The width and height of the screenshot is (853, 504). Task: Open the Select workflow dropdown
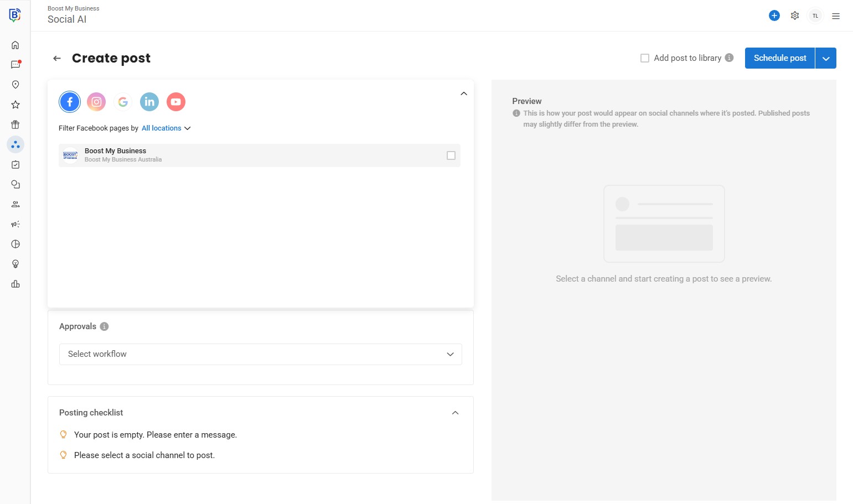[260, 354]
